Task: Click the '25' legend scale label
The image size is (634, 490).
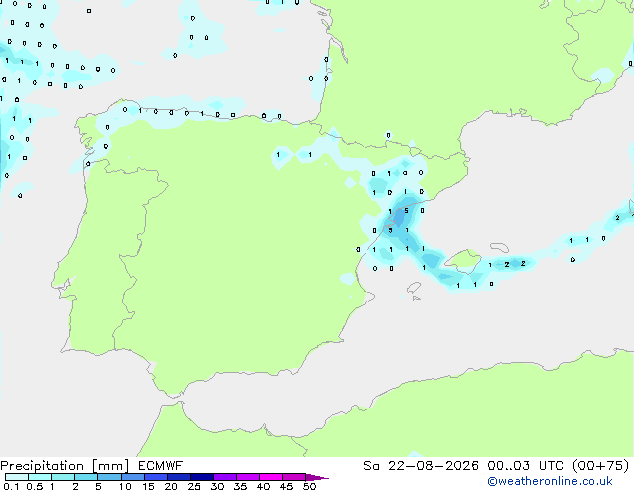Action: click(194, 486)
